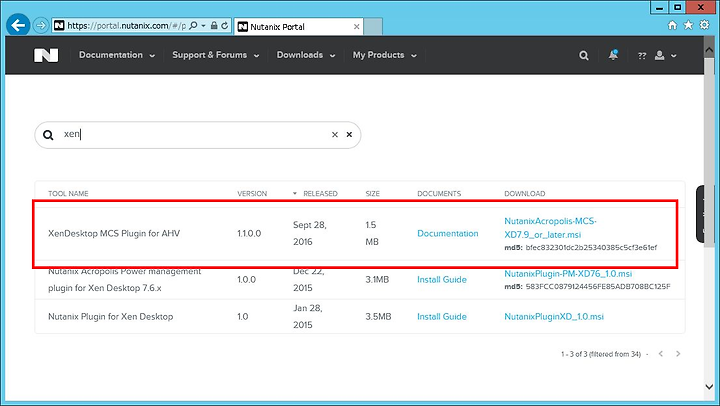Click the browser forward arrow button
Screen dimensions: 720x406
pyautogui.click(x=41, y=25)
